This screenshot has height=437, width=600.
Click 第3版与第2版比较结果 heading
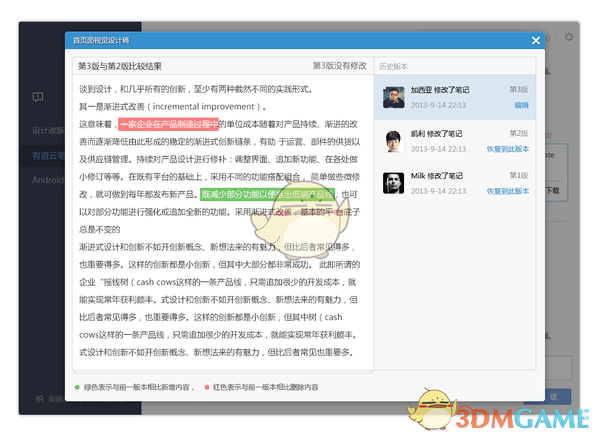pyautogui.click(x=120, y=66)
